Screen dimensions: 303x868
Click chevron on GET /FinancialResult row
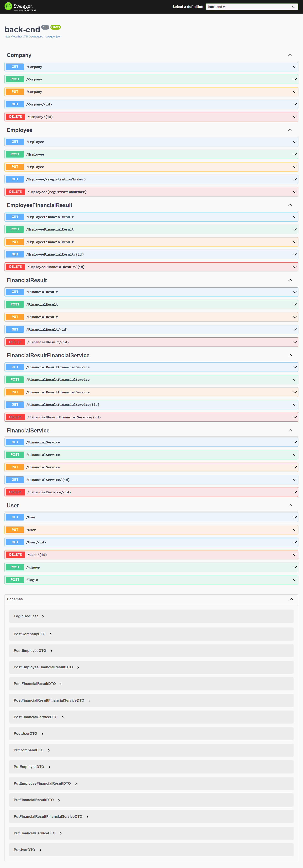click(295, 292)
